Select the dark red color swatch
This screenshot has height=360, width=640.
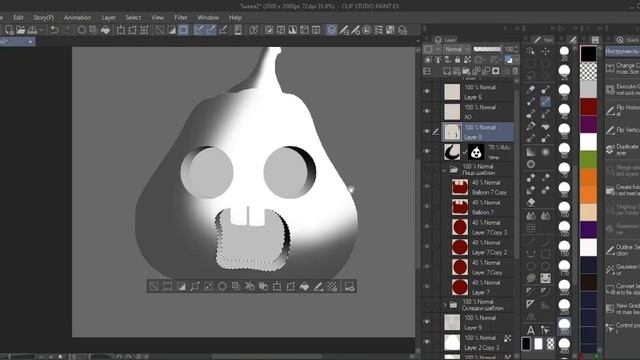[588, 107]
